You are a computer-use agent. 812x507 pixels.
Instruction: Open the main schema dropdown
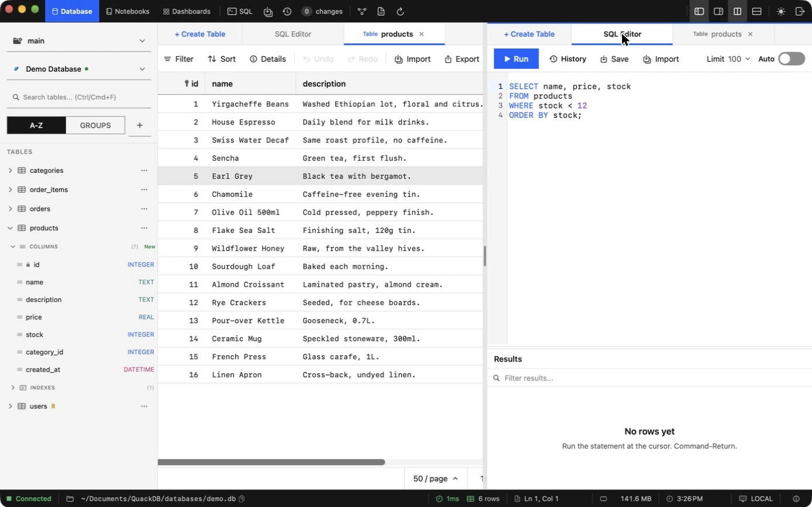coord(79,41)
